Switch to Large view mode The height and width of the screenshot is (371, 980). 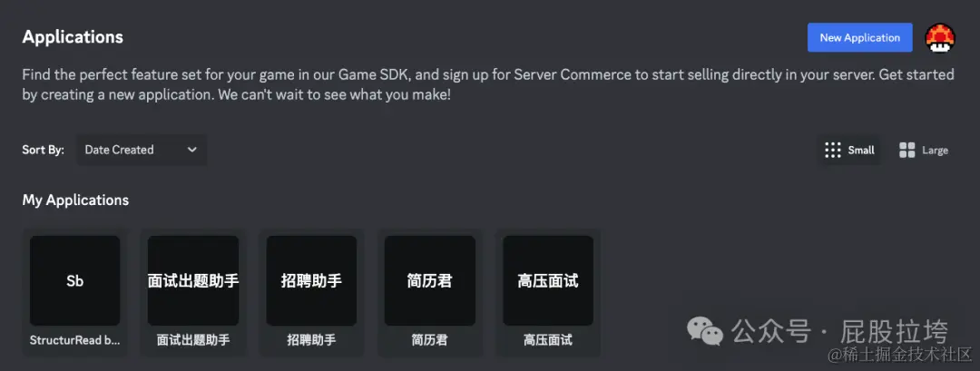click(x=924, y=150)
